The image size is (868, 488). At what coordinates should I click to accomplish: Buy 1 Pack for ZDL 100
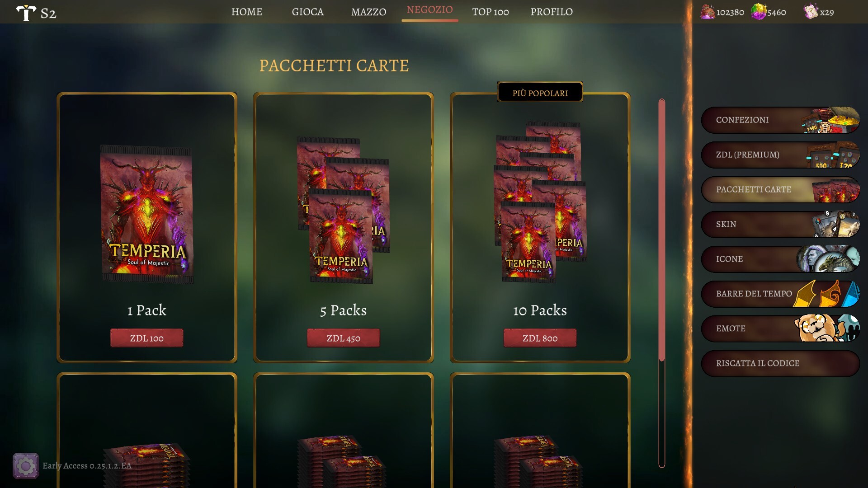(x=147, y=338)
